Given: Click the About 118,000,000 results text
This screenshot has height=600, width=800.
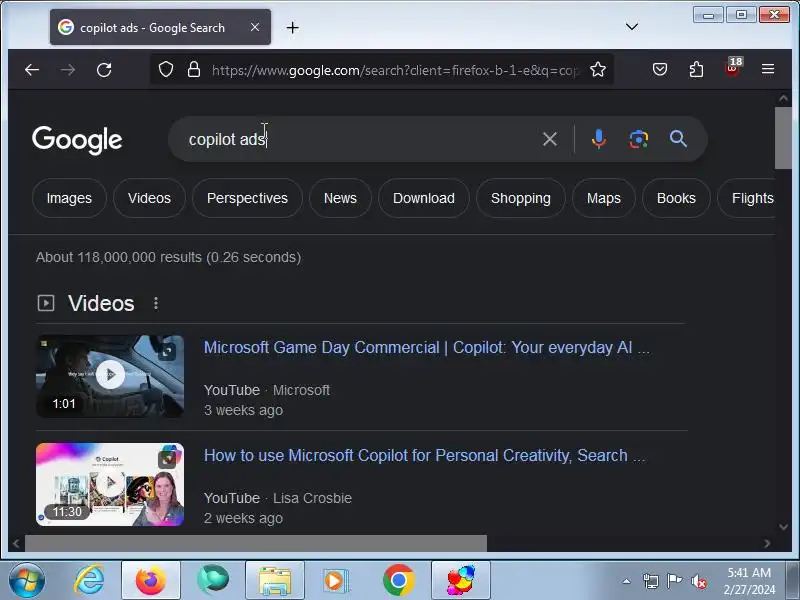Looking at the screenshot, I should [168, 257].
